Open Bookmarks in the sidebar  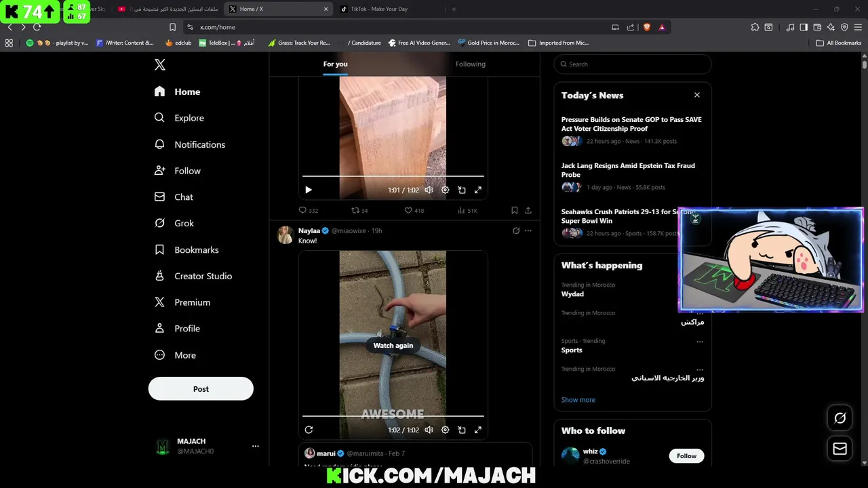pyautogui.click(x=186, y=249)
